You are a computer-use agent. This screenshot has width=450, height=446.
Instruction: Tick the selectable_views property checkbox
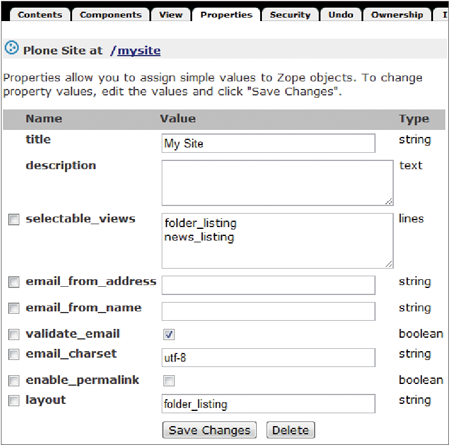coord(14,219)
